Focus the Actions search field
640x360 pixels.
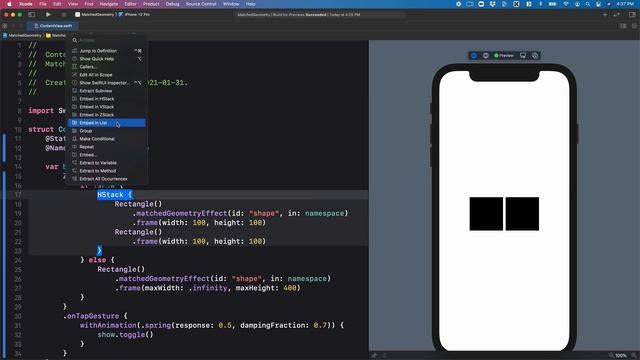(x=107, y=40)
